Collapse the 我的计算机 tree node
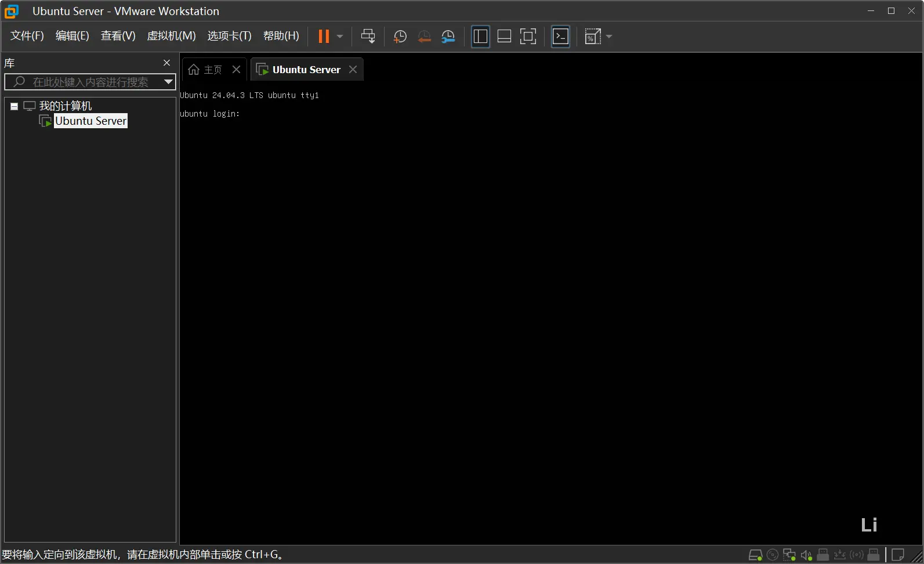This screenshot has height=564, width=924. [x=14, y=106]
